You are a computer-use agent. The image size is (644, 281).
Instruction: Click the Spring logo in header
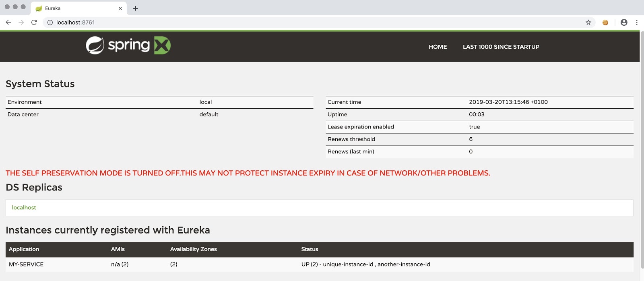click(128, 45)
